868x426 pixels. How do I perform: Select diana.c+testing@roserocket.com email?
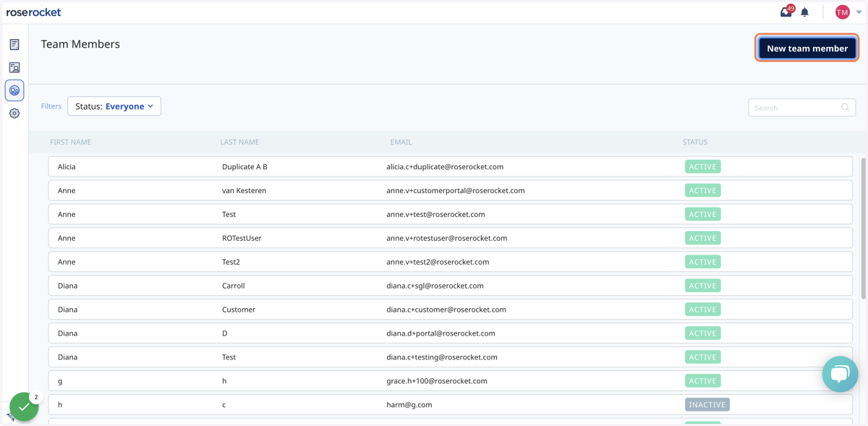(442, 357)
